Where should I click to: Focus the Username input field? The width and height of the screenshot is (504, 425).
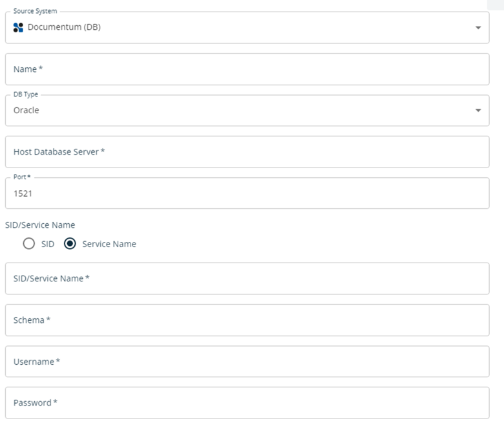pos(247,362)
